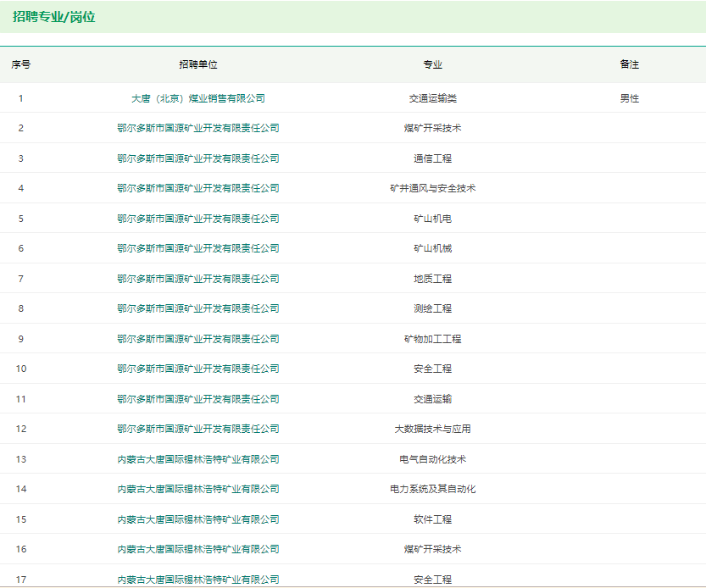This screenshot has height=588, width=706.
Task: Click serial number "9" in the 序号 column
Action: tap(20, 339)
